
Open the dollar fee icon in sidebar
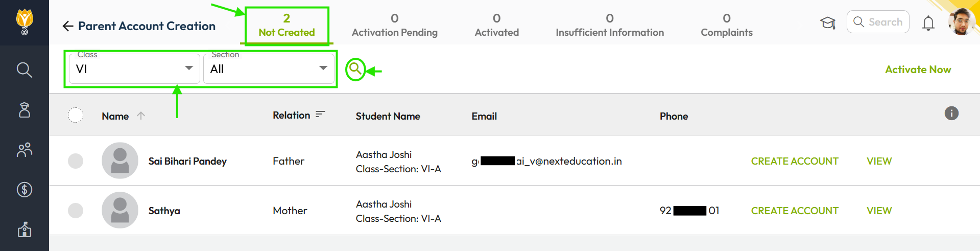[x=24, y=190]
